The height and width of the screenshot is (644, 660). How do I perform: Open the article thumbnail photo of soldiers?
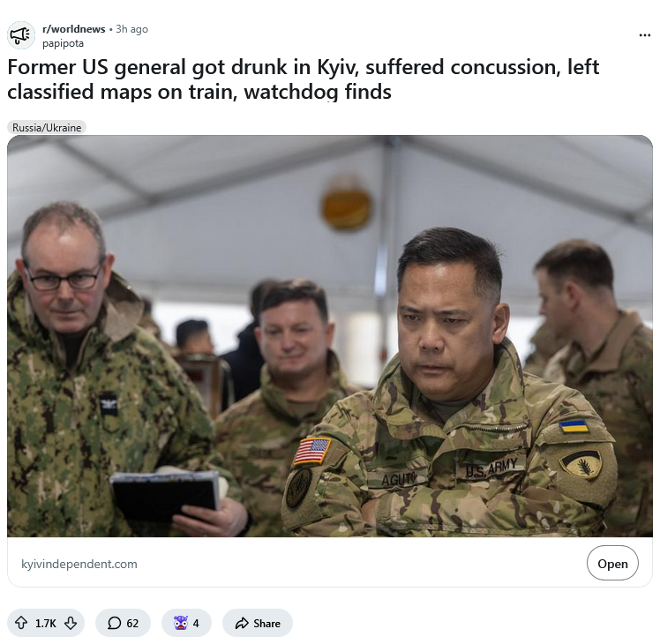pyautogui.click(x=330, y=336)
